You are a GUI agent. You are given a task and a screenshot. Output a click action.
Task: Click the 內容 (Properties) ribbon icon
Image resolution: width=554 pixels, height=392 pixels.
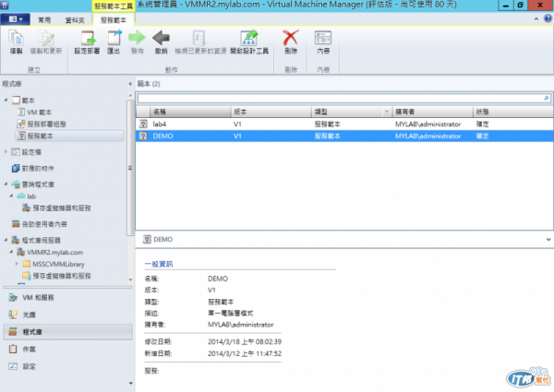coord(323,38)
